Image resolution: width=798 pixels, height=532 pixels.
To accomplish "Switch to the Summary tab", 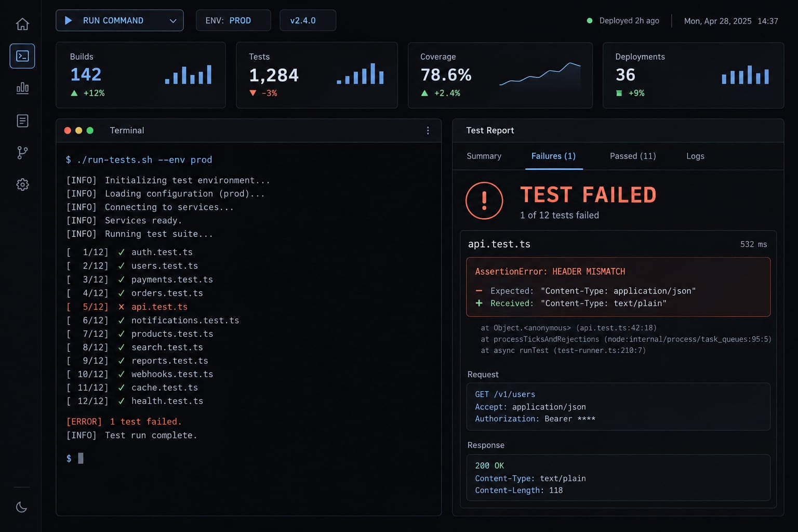I will click(484, 156).
